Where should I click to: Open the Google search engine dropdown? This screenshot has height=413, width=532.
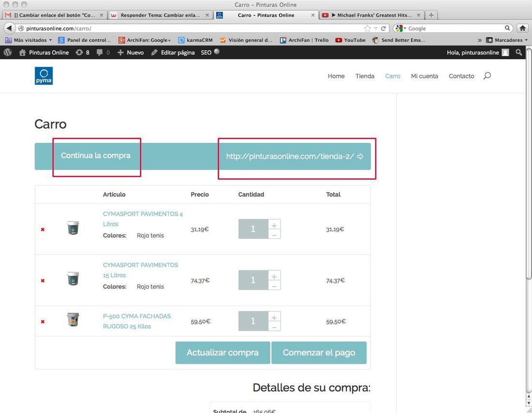point(401,28)
